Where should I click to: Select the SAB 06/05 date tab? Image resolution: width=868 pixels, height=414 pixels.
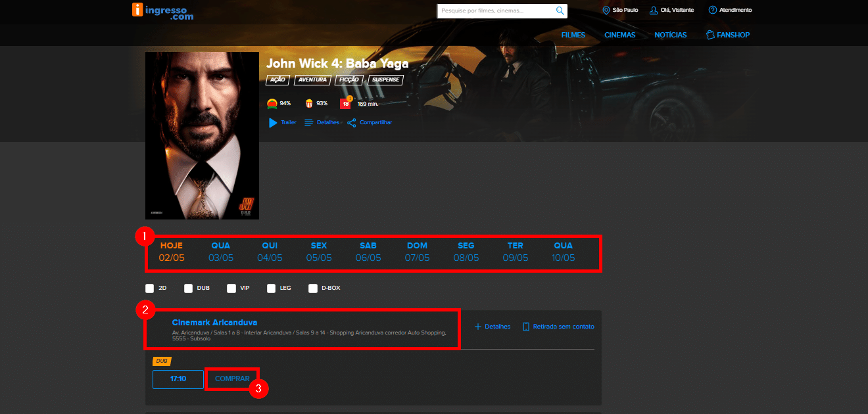coord(368,252)
